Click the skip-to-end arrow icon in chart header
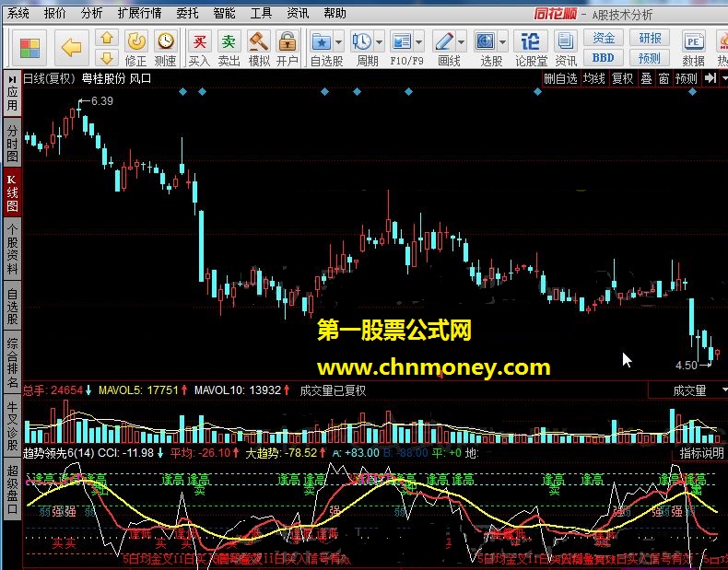 710,78
